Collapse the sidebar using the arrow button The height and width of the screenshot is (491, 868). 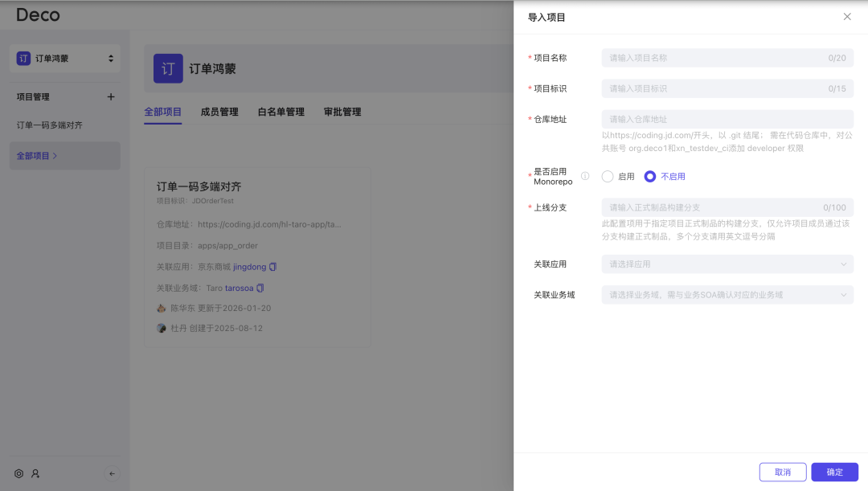coord(113,473)
